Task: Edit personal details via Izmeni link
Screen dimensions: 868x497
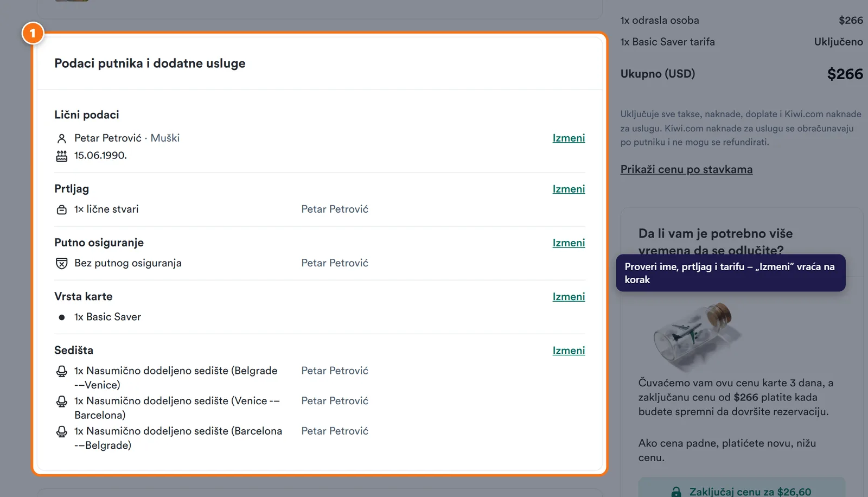Action: coord(569,138)
